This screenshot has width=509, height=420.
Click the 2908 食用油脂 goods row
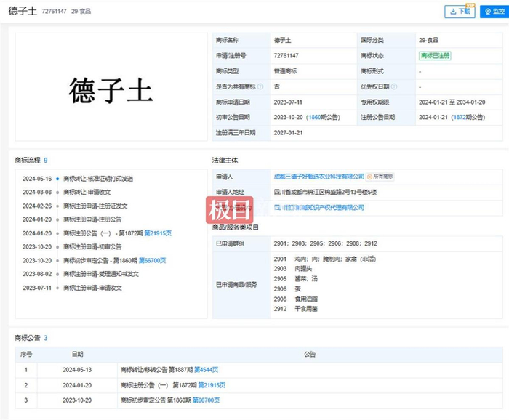click(x=296, y=299)
